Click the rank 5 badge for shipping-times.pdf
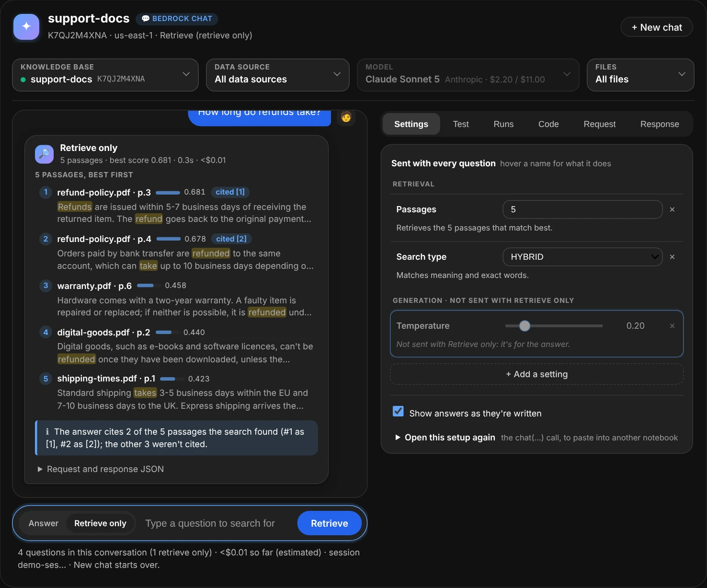Viewport: 707px width, 588px height. click(x=46, y=379)
